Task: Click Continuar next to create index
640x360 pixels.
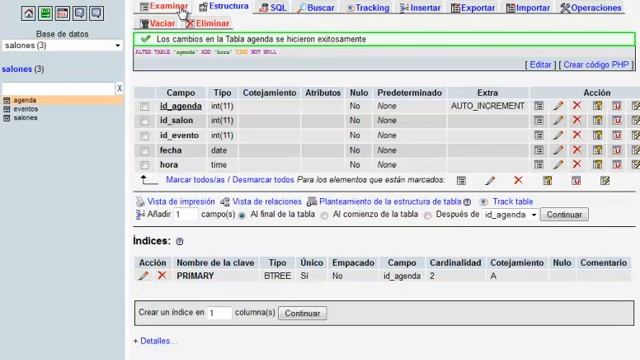Action: [x=302, y=313]
